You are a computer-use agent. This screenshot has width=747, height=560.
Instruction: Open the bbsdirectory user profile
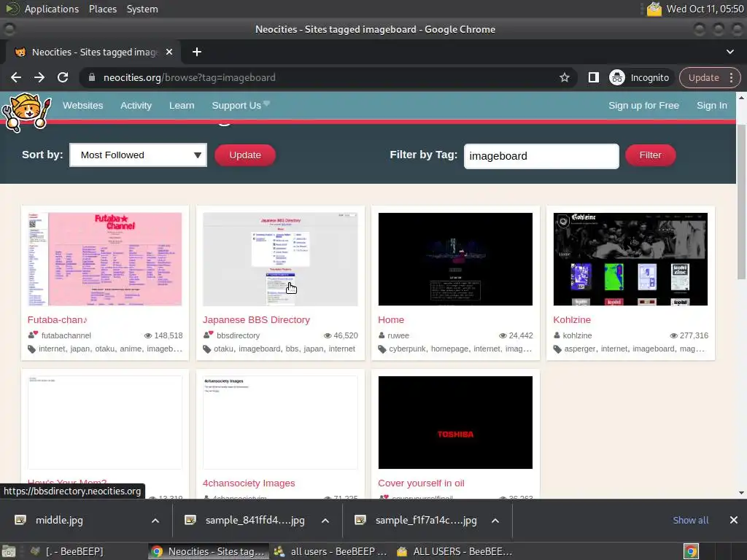click(x=239, y=335)
